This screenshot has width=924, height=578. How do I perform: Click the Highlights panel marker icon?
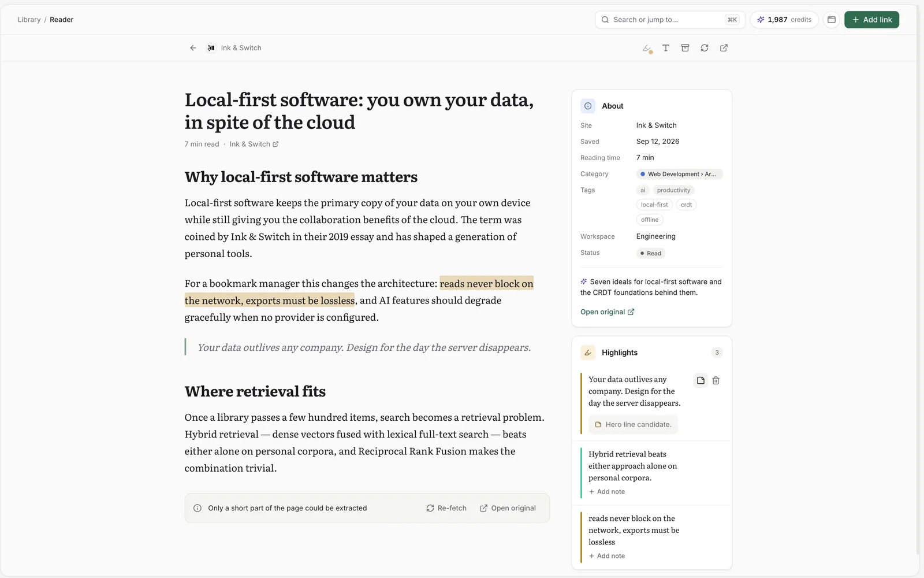tap(588, 353)
